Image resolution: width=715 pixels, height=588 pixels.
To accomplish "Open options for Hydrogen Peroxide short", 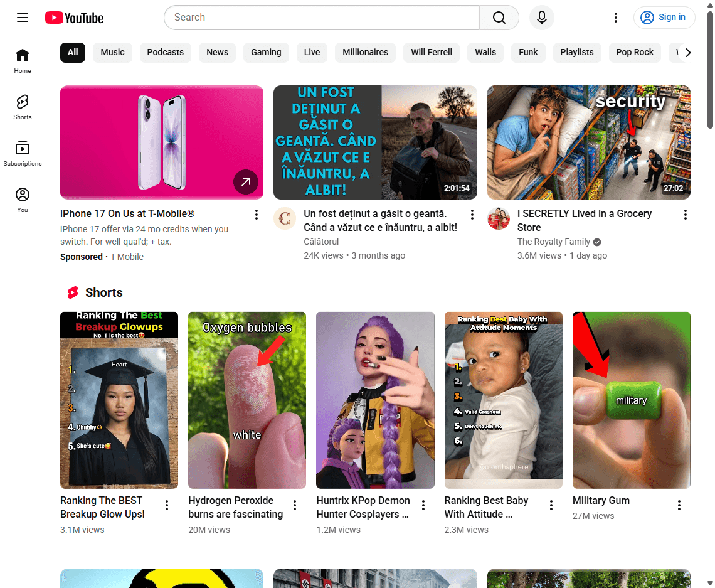I will coord(295,505).
